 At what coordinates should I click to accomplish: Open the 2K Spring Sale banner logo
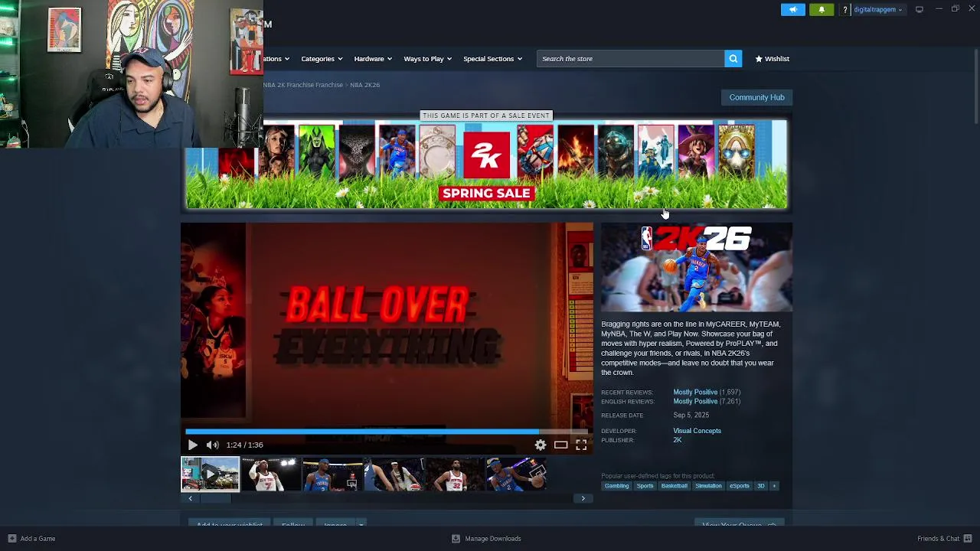[486, 155]
